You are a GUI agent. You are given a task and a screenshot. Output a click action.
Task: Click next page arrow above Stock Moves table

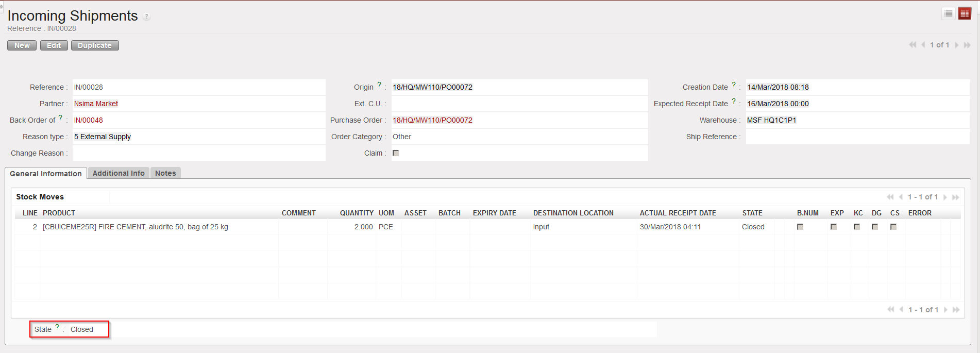945,197
